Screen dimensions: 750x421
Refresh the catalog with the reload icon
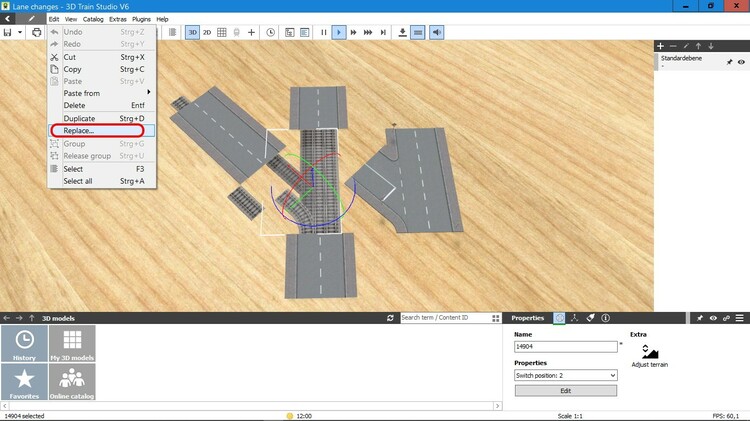coord(390,318)
